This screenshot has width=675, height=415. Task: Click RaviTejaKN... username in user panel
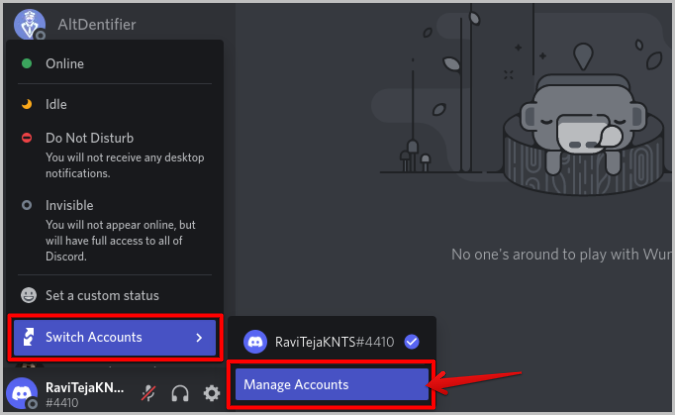[85, 387]
